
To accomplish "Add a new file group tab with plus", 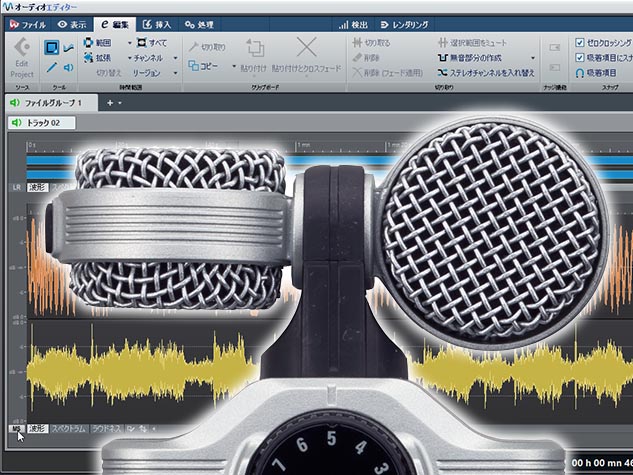I will (110, 103).
